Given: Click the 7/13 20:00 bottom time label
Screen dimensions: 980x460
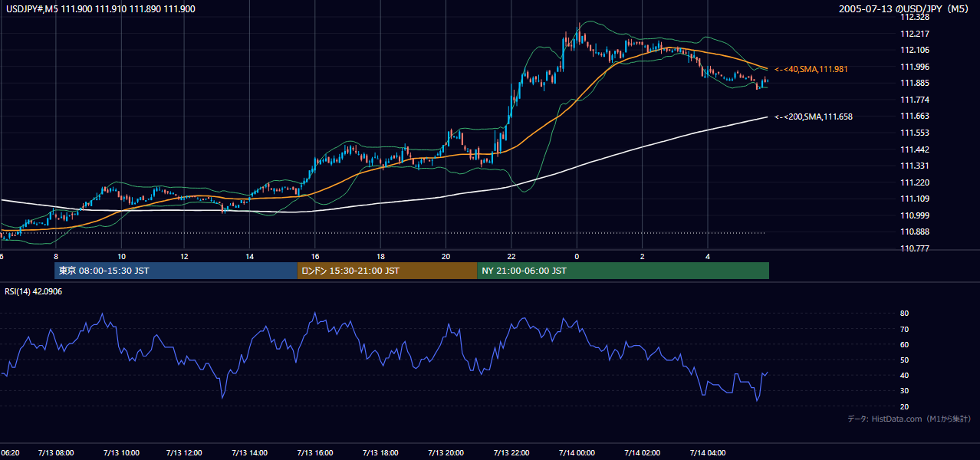Looking at the screenshot, I should click(446, 453).
